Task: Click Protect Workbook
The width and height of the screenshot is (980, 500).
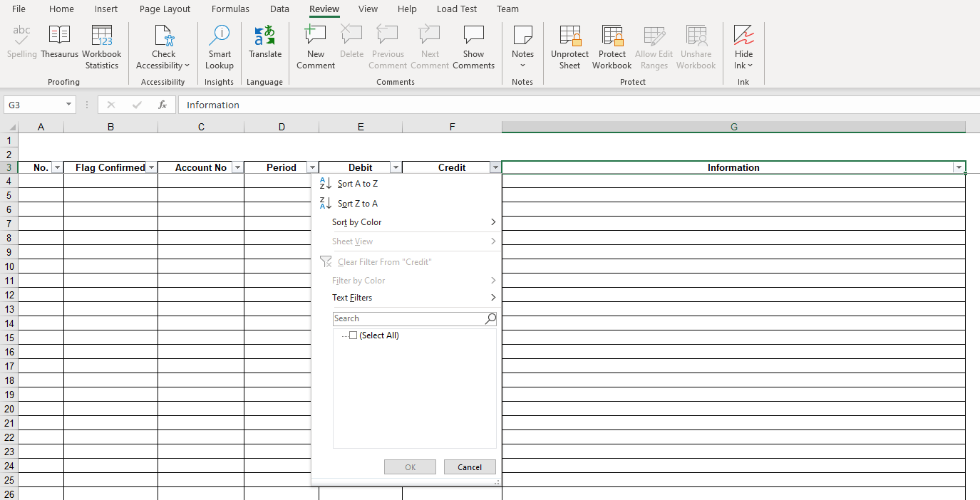Action: tap(612, 48)
